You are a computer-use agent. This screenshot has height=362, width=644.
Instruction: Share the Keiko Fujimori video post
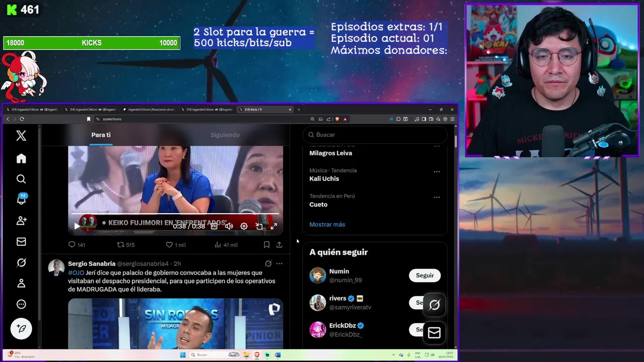pos(279,245)
